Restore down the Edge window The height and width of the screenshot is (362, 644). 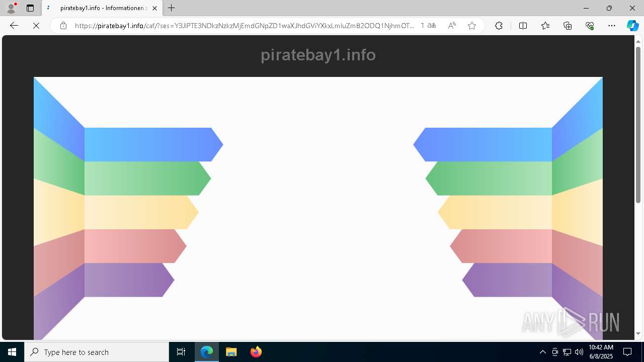[609, 8]
